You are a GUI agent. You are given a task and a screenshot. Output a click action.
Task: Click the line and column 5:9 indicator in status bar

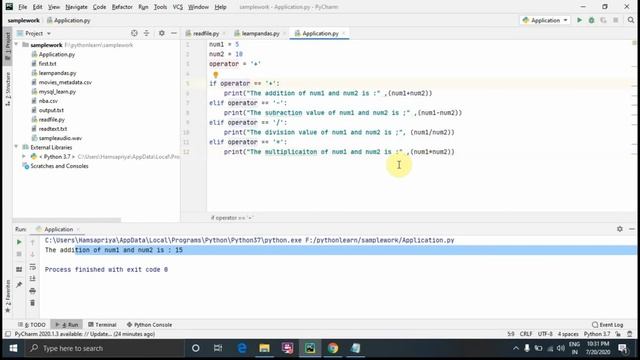pos(511,334)
